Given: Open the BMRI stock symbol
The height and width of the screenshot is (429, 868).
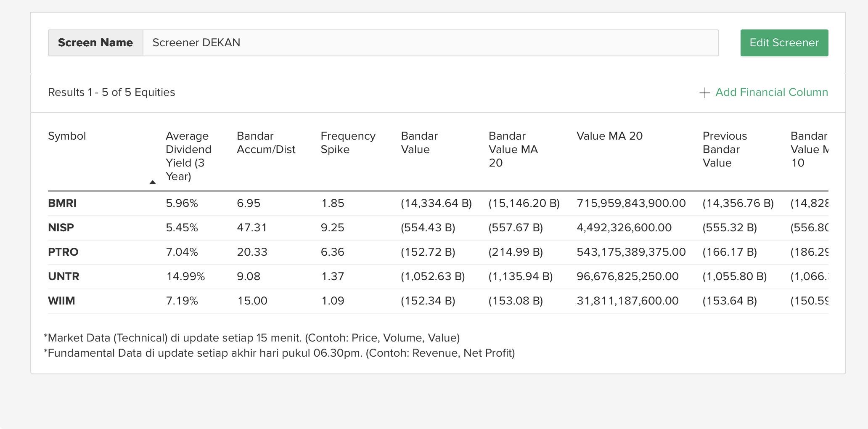Looking at the screenshot, I should (62, 204).
